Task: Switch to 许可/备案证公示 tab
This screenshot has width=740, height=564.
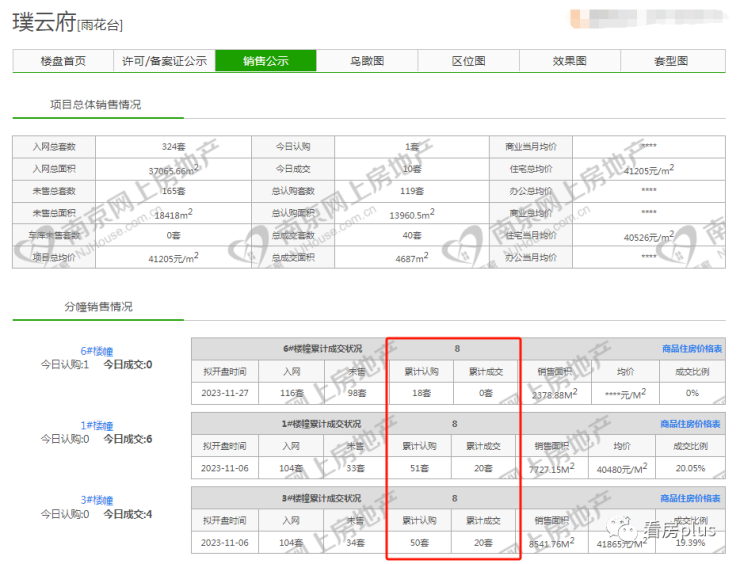Action: pyautogui.click(x=164, y=61)
